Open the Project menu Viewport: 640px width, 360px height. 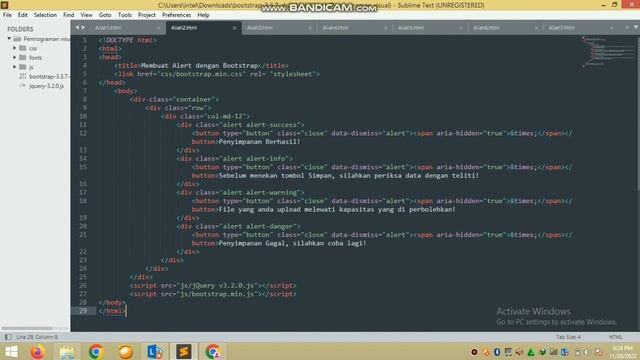[147, 15]
